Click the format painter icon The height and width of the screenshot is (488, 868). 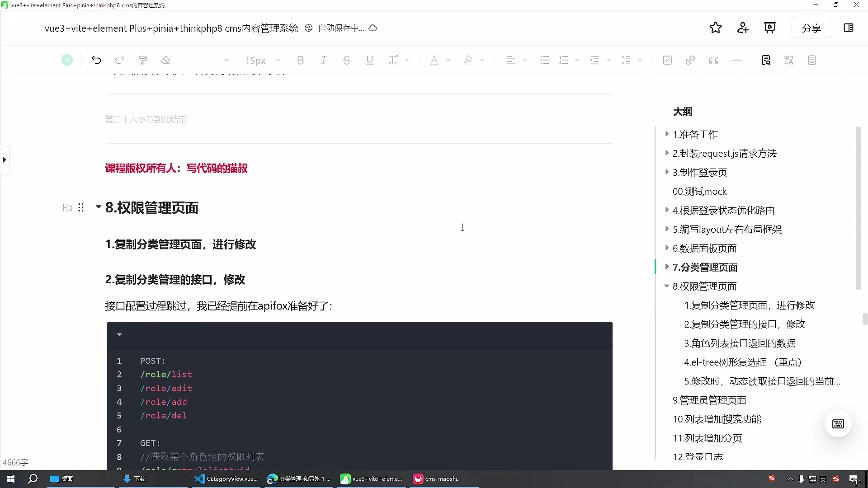(x=142, y=60)
